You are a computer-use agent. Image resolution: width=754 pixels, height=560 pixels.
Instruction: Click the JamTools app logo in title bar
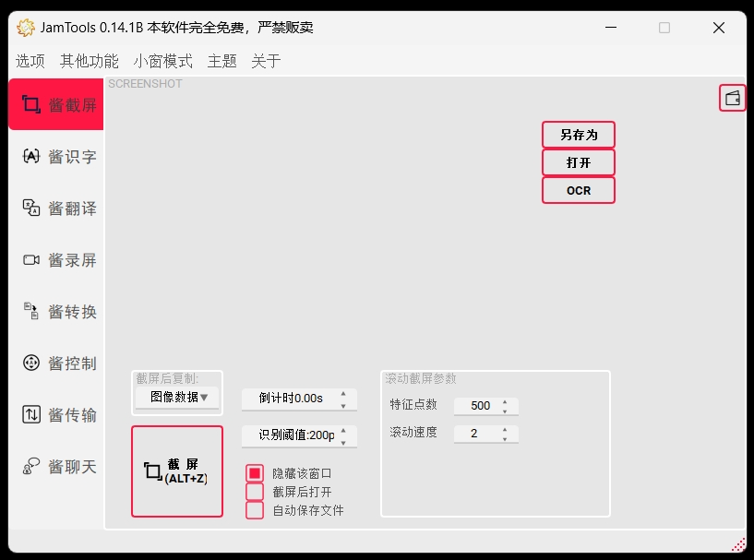(26, 28)
